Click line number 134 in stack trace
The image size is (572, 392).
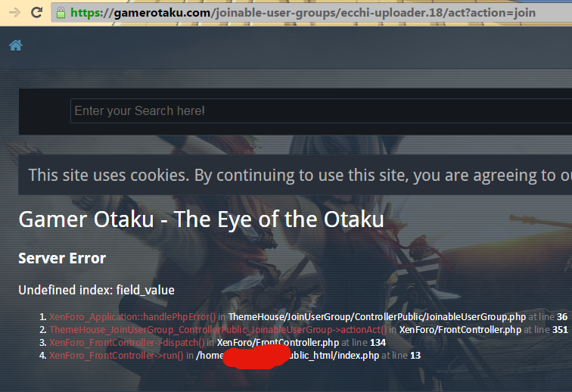[378, 342]
